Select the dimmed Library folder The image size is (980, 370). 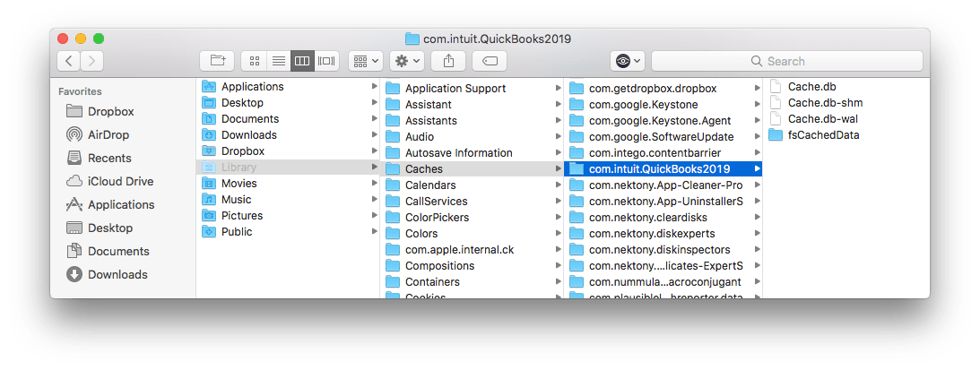[x=288, y=168]
